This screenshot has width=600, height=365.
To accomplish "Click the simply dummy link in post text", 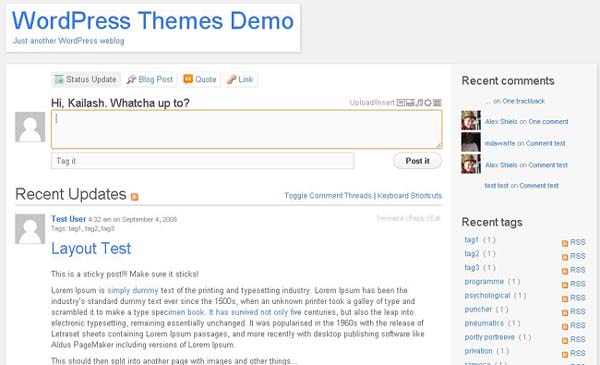I will [133, 290].
